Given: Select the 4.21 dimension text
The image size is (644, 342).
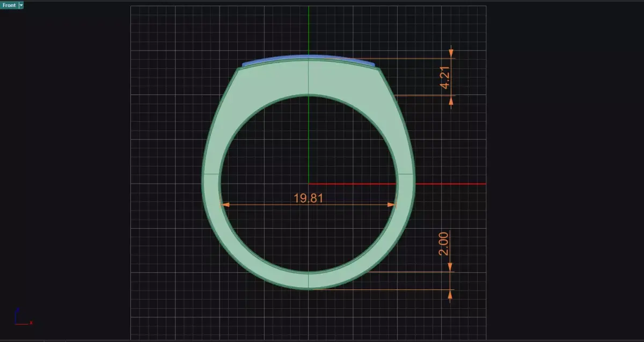Looking at the screenshot, I should 444,78.
